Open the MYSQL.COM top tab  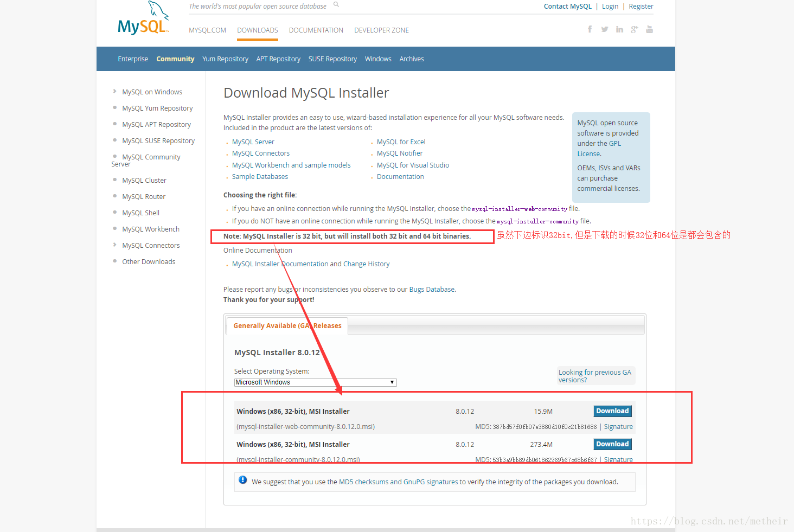coord(208,30)
